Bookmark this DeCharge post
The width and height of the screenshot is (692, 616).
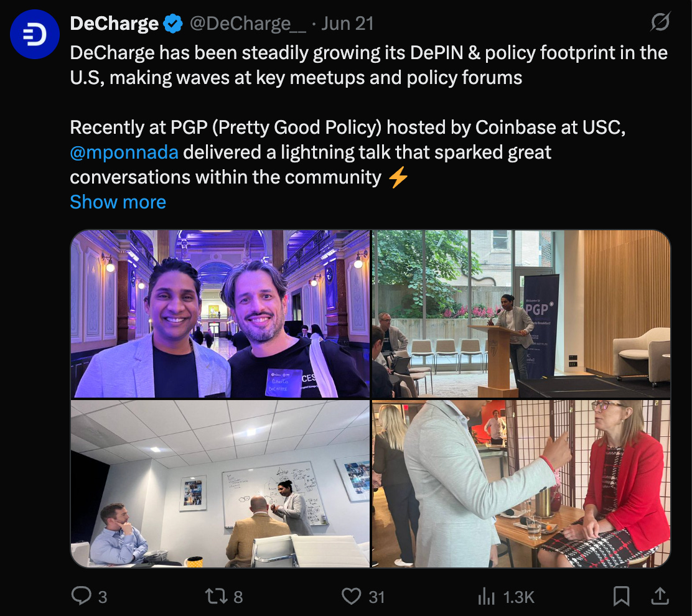point(622,596)
